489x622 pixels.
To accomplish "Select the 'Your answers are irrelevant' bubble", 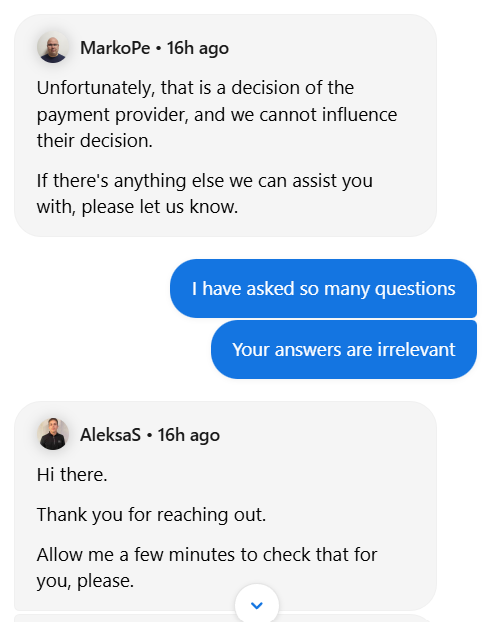I will 344,349.
